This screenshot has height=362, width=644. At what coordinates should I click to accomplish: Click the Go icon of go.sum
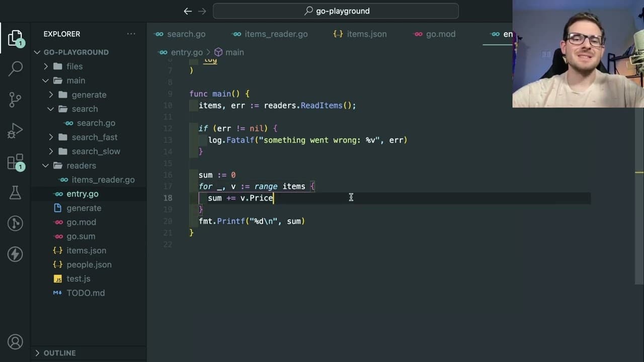click(x=58, y=236)
